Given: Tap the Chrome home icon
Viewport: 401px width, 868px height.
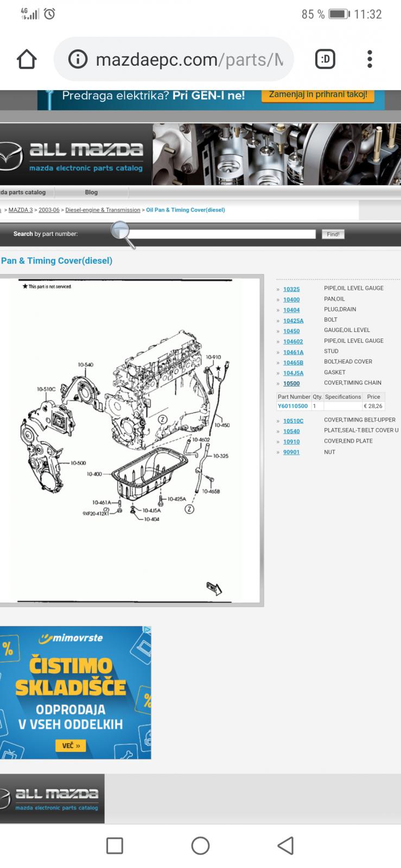Looking at the screenshot, I should [x=27, y=59].
